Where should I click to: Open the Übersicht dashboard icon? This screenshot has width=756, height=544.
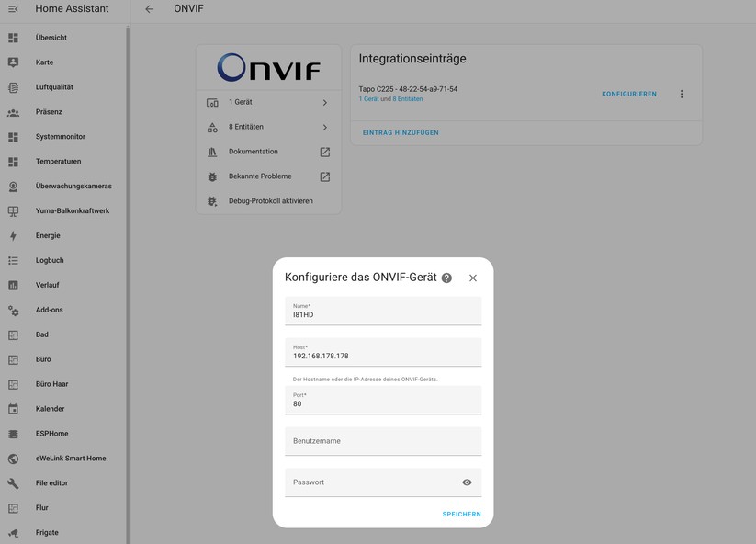click(13, 38)
